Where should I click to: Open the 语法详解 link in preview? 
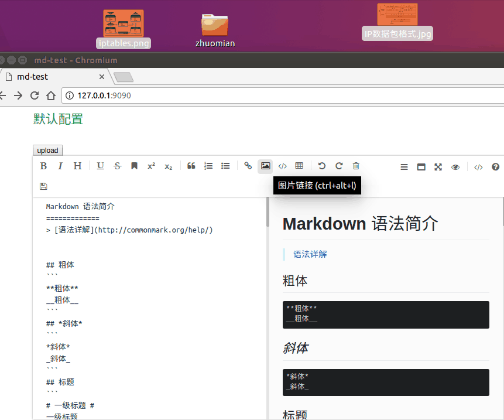[x=310, y=254]
